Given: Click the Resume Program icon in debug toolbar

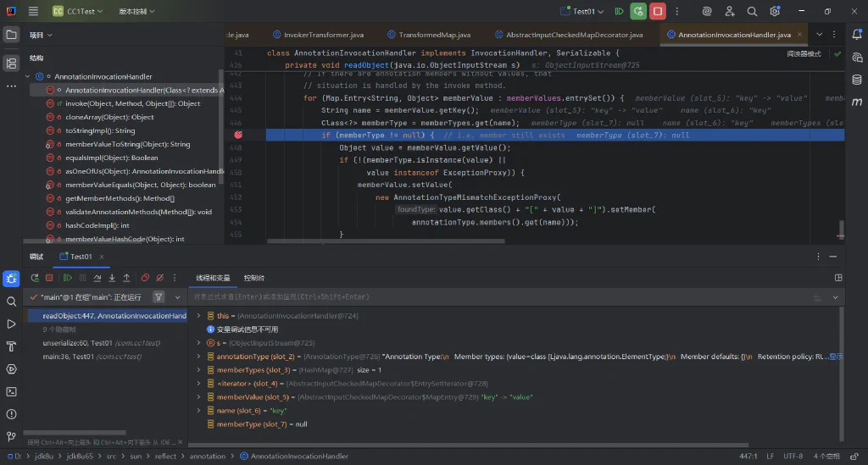Looking at the screenshot, I should coord(68,278).
